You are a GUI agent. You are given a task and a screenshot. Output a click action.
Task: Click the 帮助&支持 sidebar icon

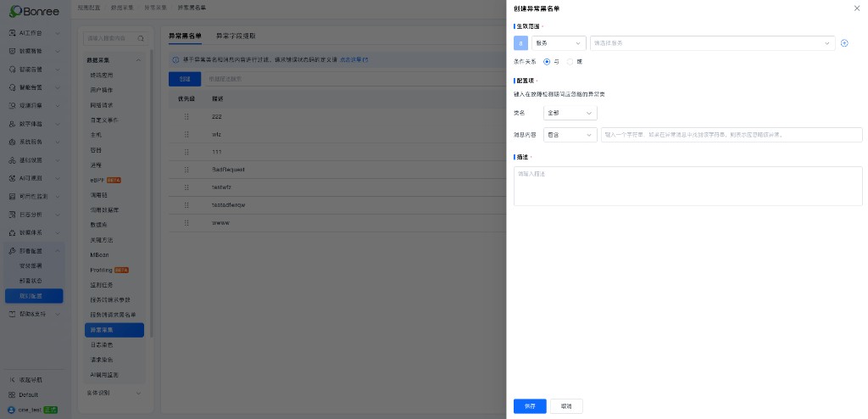12,314
